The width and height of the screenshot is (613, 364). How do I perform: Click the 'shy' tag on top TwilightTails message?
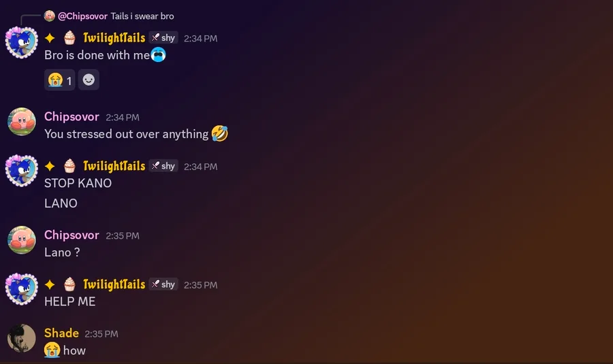(163, 37)
